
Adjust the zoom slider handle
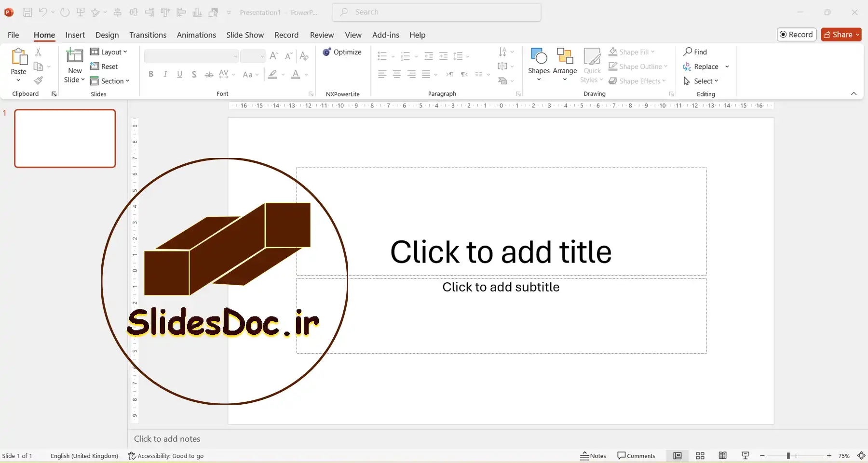coord(788,456)
